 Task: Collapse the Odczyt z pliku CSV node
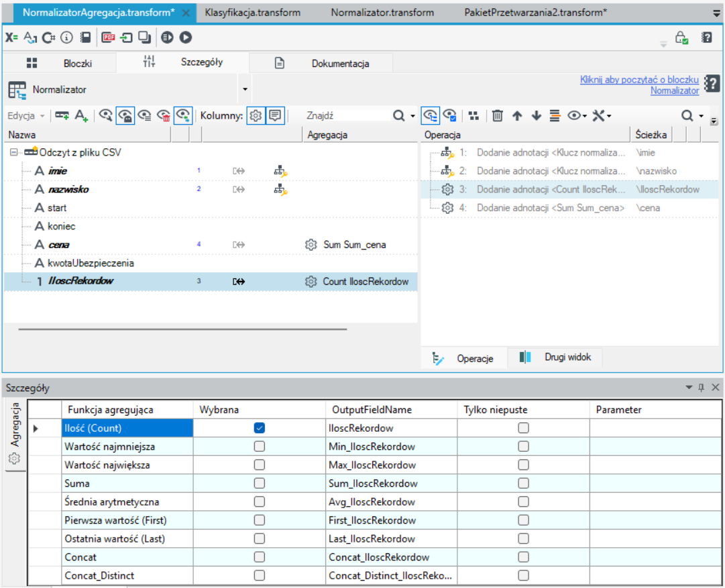click(14, 152)
